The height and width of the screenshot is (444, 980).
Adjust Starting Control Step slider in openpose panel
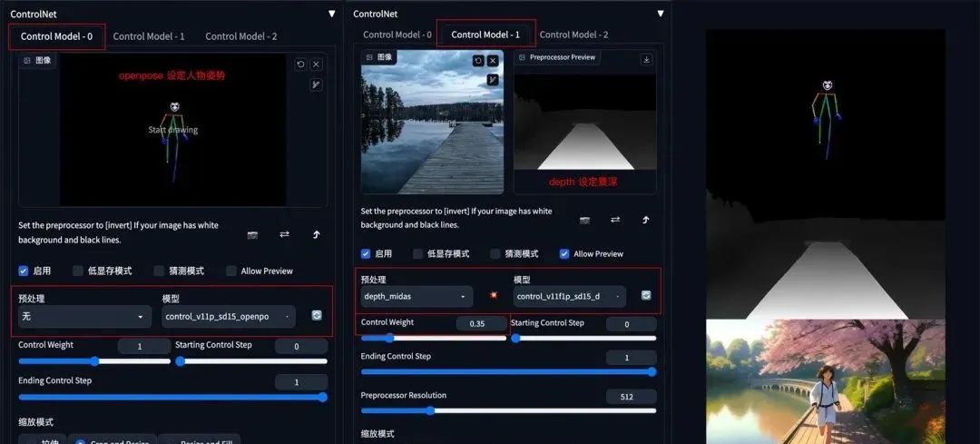pos(251,360)
